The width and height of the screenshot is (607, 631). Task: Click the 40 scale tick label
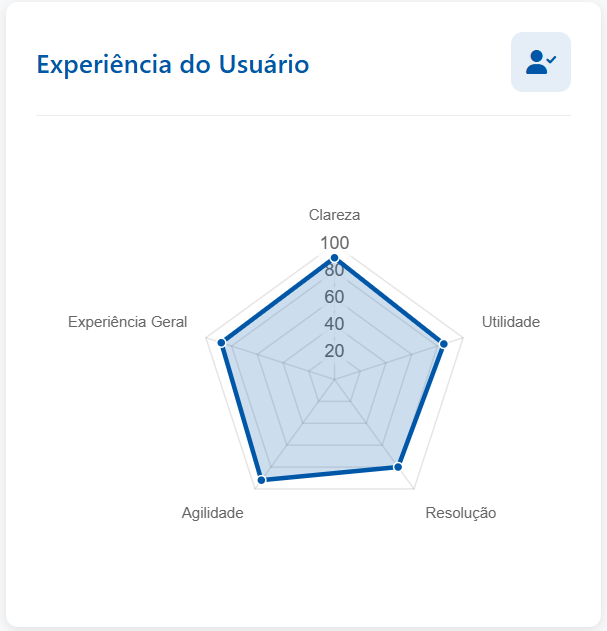(334, 324)
